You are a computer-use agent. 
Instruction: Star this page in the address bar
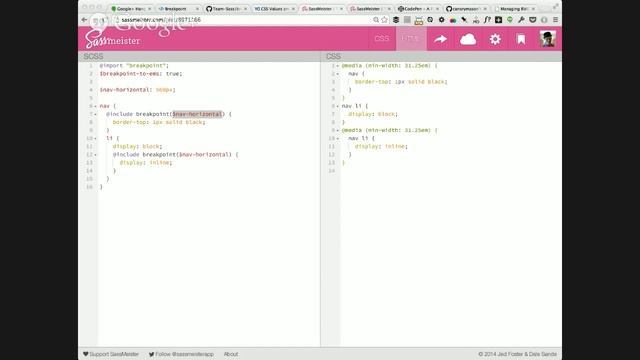[x=384, y=20]
